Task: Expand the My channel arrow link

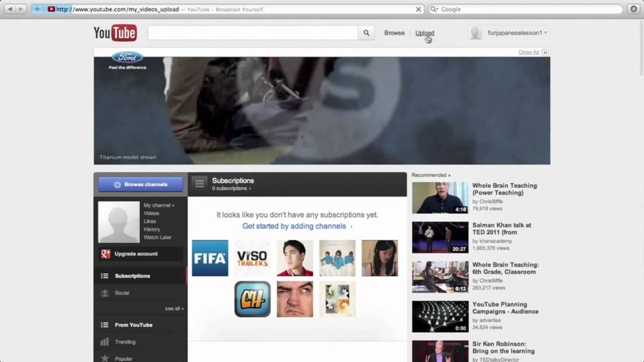Action: pos(159,205)
